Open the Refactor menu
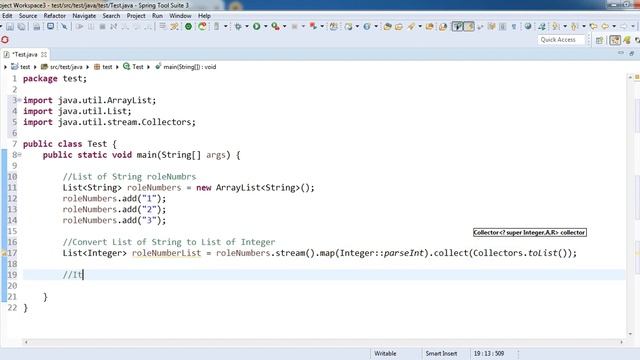Viewport: 640px width, 360px height. tap(55, 16)
